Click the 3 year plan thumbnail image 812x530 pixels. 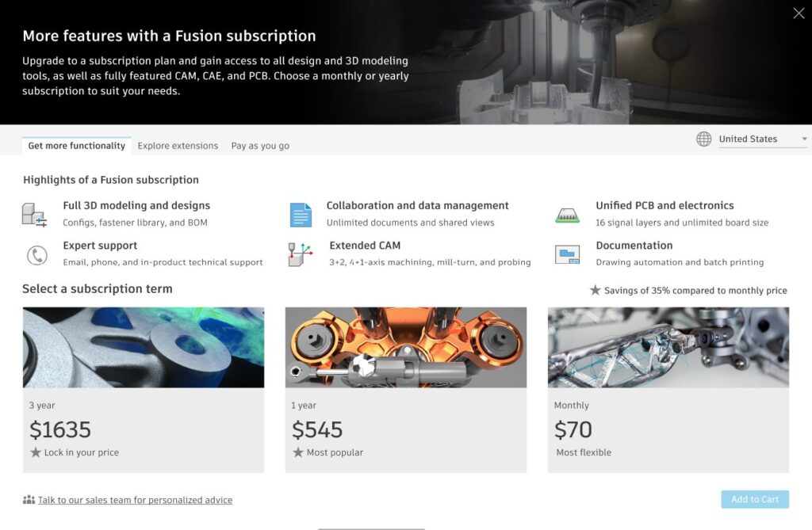tap(144, 348)
